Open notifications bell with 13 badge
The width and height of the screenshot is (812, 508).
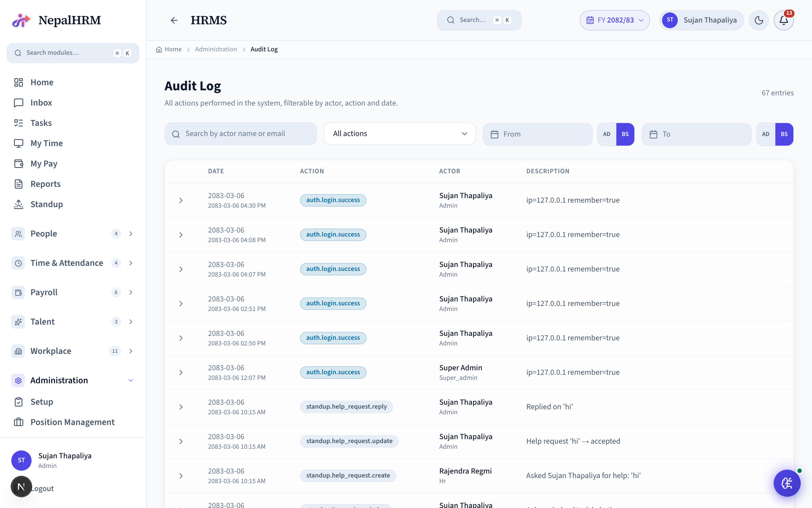point(784,20)
